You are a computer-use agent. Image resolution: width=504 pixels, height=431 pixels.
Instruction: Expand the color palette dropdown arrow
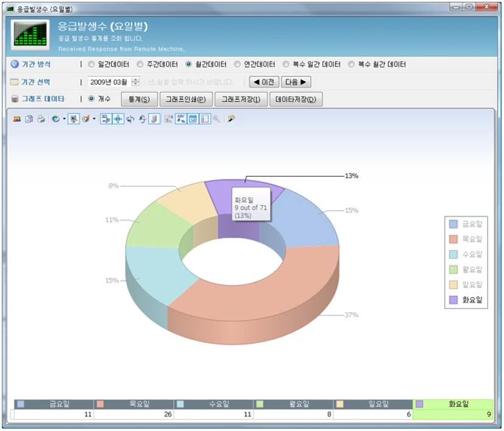94,119
